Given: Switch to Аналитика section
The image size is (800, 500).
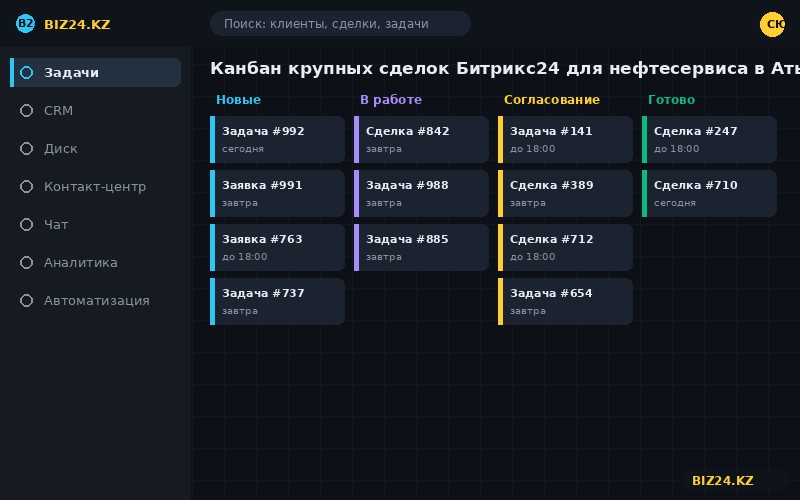Looking at the screenshot, I should pyautogui.click(x=95, y=262).
